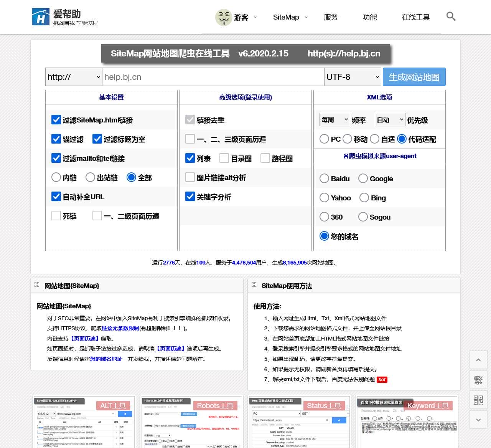Toggle the 列表 checkbox

pos(190,158)
